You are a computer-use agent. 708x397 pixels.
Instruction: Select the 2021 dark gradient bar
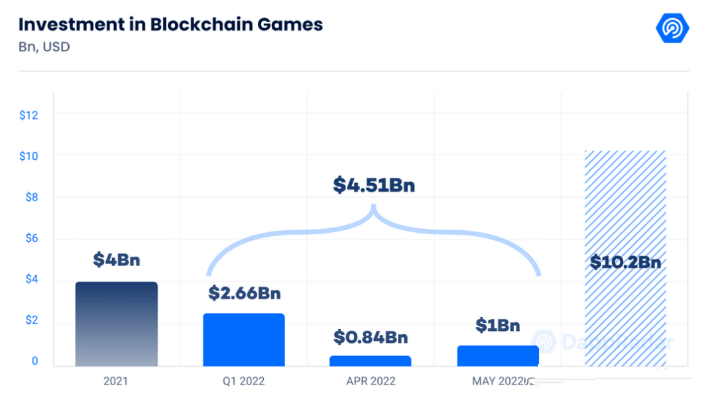tap(116, 324)
